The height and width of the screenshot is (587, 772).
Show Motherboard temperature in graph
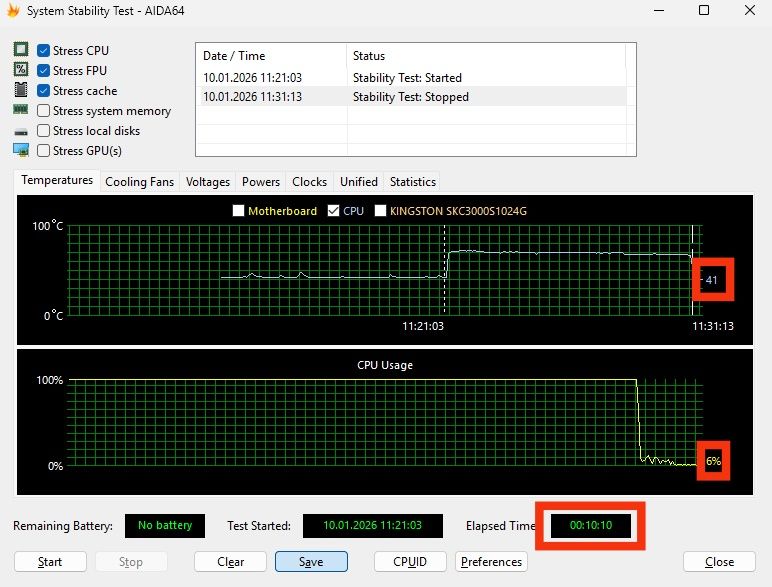[x=238, y=211]
